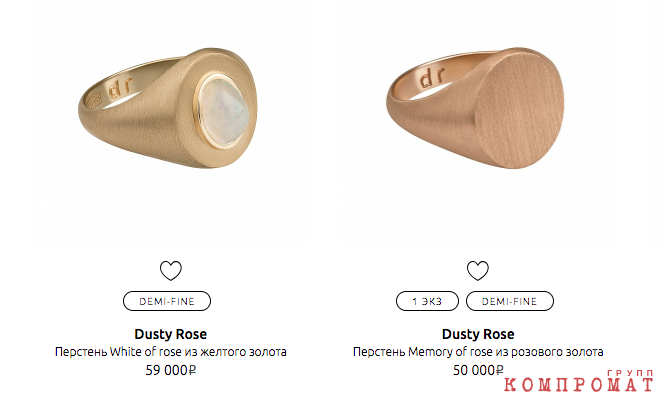664x412 pixels.
Task: Click the dr engraving inside rose ring
Action: coord(432,77)
